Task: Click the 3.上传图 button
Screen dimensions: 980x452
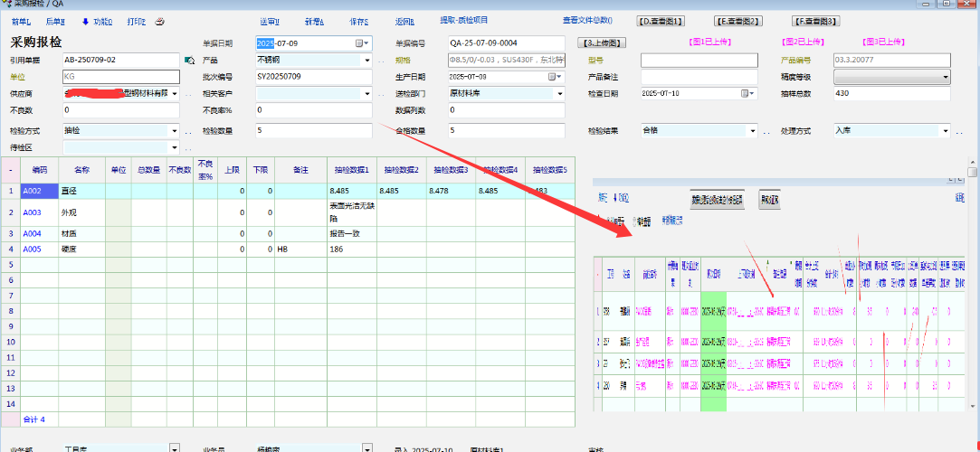Action: (600, 42)
